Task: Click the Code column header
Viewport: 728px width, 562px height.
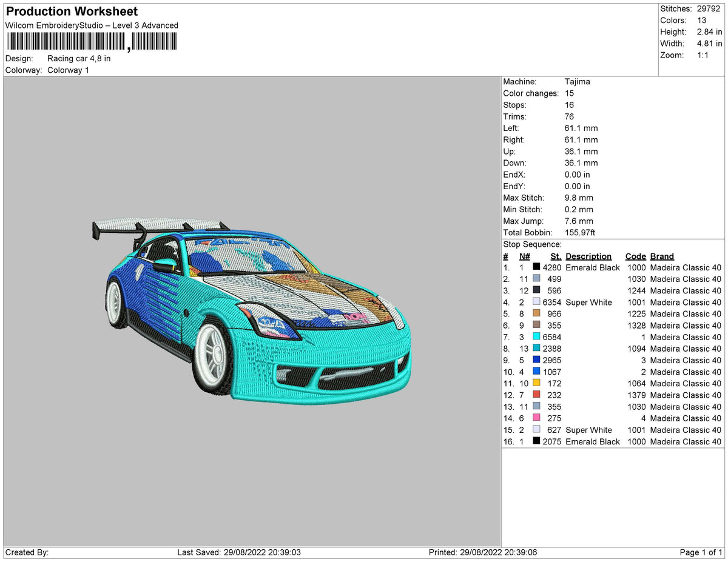Action: (x=636, y=256)
